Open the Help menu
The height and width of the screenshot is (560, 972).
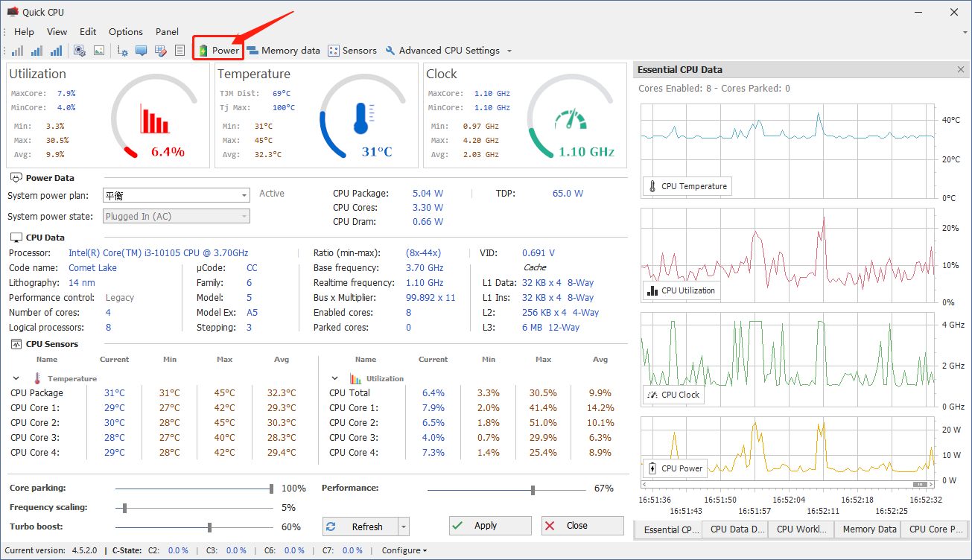coord(25,31)
